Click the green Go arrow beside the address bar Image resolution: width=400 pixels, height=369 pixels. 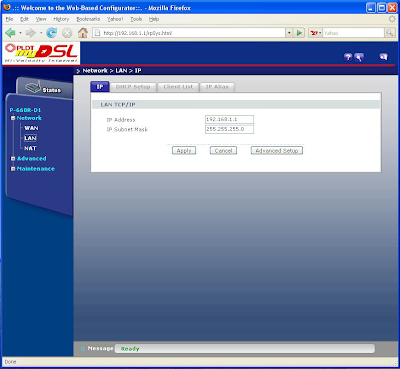299,33
